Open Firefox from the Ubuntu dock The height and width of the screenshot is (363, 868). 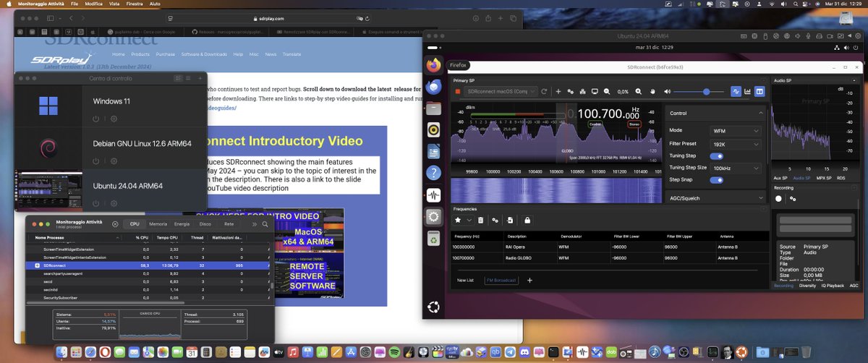[433, 66]
